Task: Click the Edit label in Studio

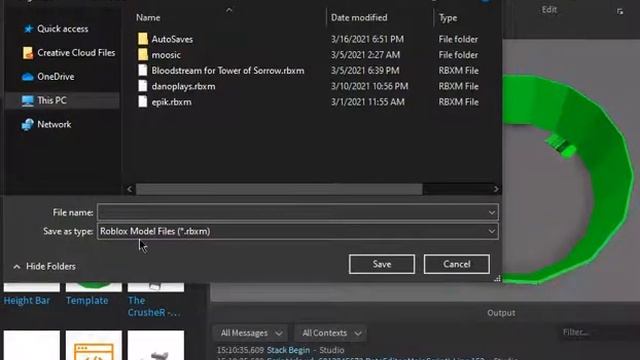Action: tap(549, 10)
